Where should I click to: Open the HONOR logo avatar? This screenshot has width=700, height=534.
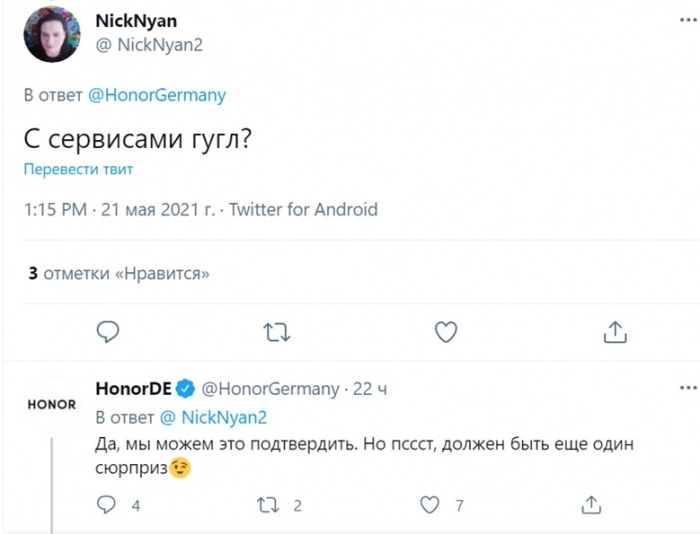(51, 405)
